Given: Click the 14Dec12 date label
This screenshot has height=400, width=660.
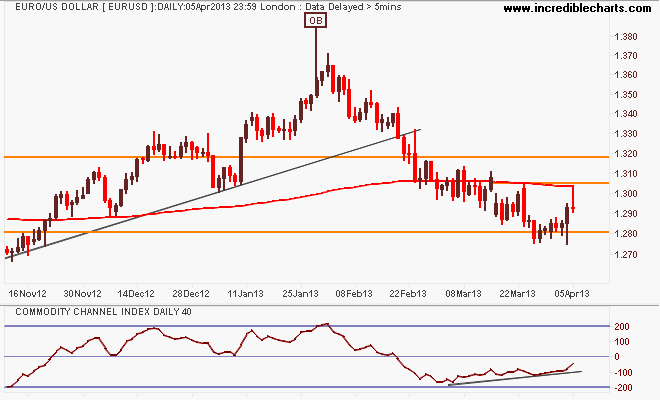Looking at the screenshot, I should 135,294.
